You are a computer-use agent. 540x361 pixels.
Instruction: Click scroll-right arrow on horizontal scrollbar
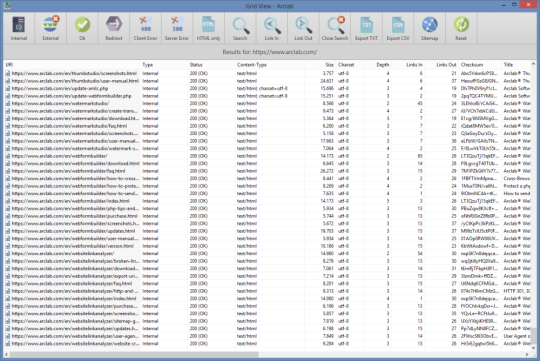click(527, 354)
